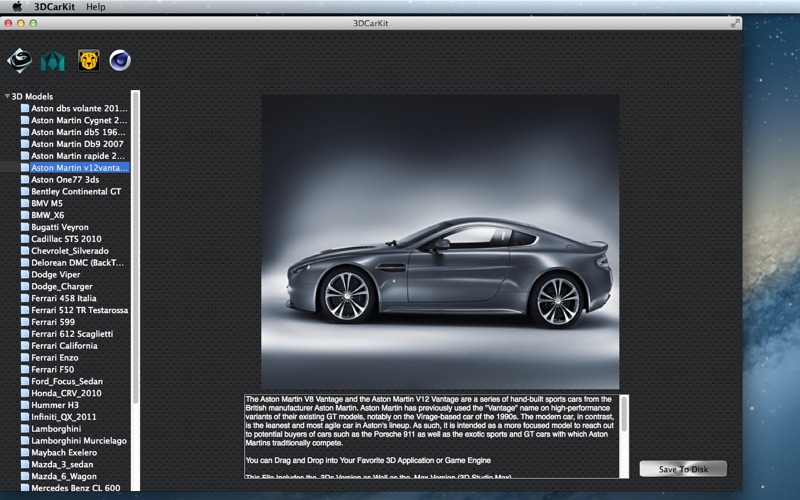Viewport: 800px width, 500px height.
Task: Select Dodge Viper model
Action: pyautogui.click(x=56, y=274)
